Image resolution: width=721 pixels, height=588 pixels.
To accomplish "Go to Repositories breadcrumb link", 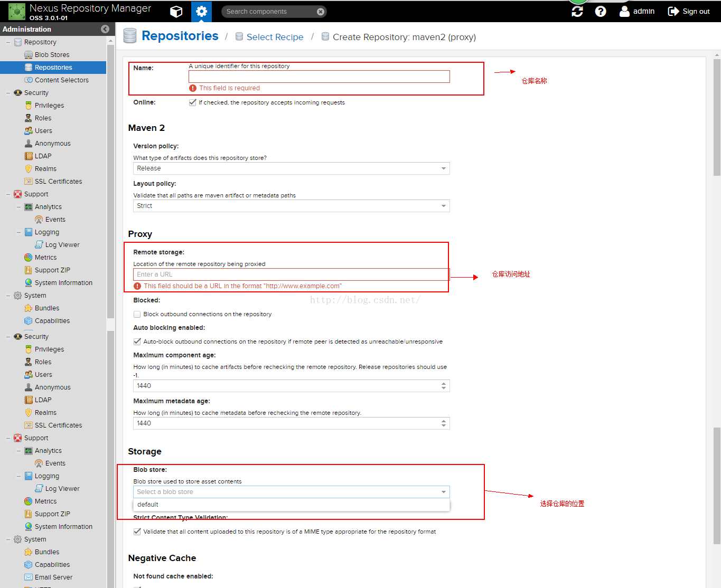I will (180, 36).
